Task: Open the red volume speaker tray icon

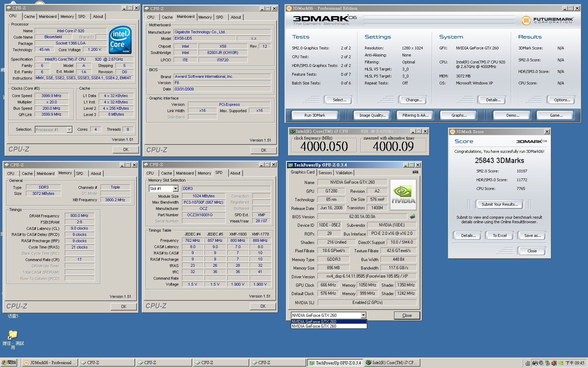Action: [554, 363]
